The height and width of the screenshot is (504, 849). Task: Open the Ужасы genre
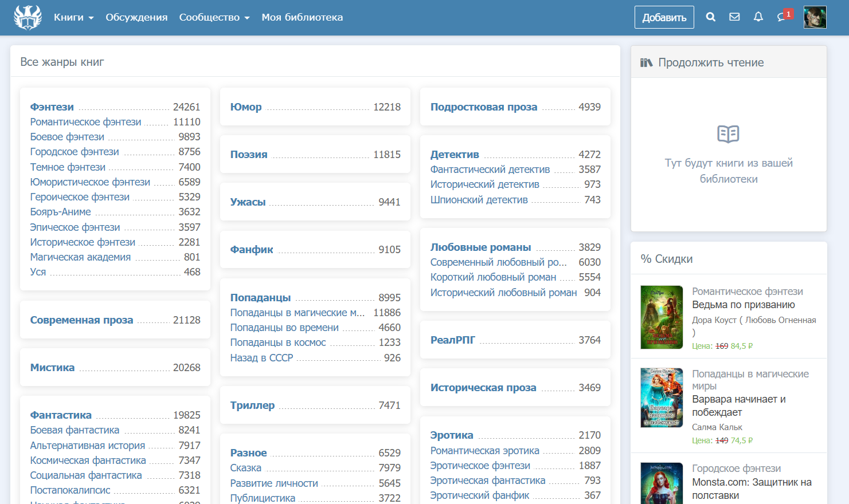coord(248,202)
